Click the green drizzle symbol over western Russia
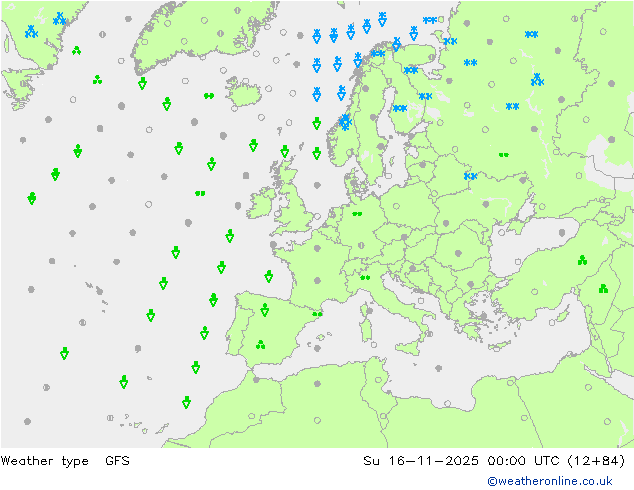This screenshot has height=490, width=634. click(x=503, y=155)
